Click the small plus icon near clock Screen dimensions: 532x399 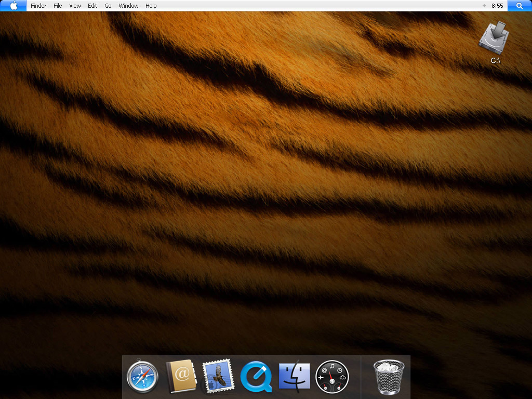pos(484,6)
